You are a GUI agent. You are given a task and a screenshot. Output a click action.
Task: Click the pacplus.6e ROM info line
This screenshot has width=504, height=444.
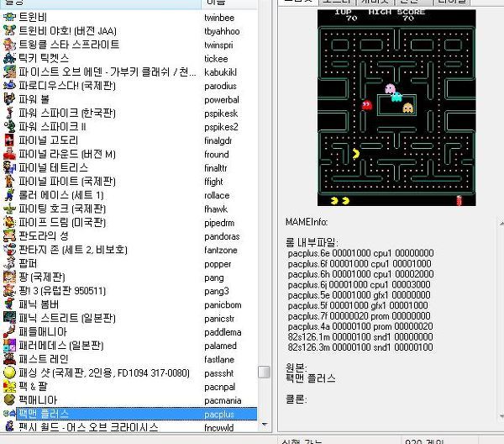point(360,253)
